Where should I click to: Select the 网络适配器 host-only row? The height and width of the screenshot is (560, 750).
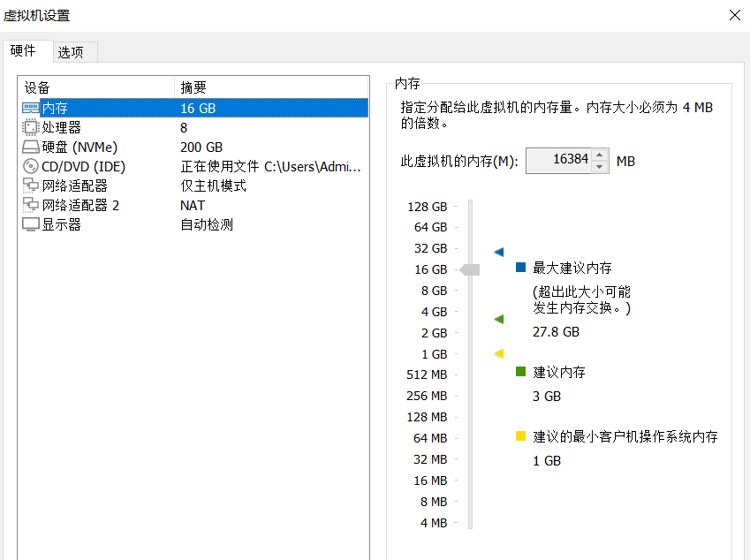pyautogui.click(x=195, y=185)
